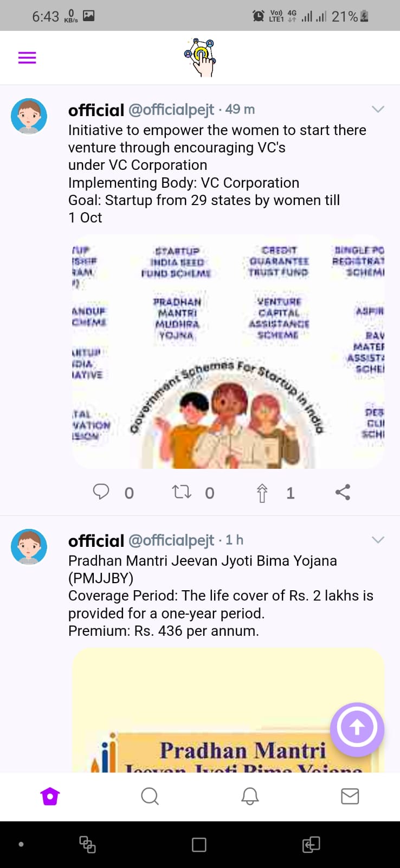The height and width of the screenshot is (868, 400).
Task: View the Government Schemes for Startup image
Action: coord(228,352)
